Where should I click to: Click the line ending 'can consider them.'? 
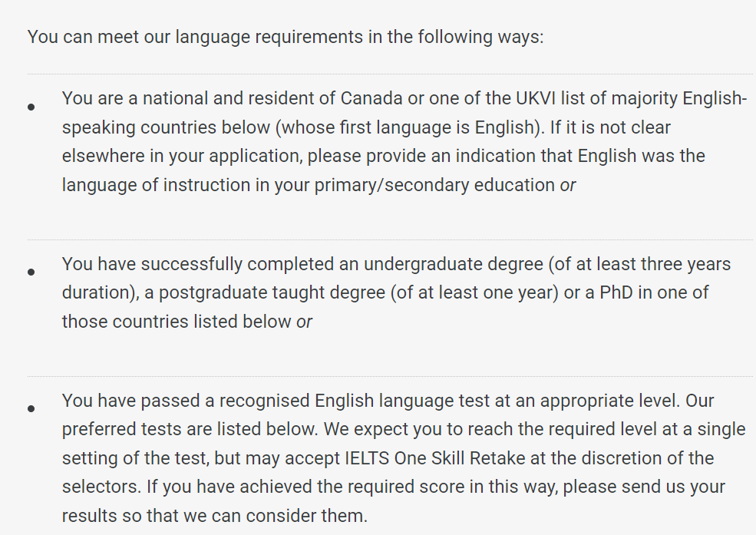pyautogui.click(x=215, y=516)
